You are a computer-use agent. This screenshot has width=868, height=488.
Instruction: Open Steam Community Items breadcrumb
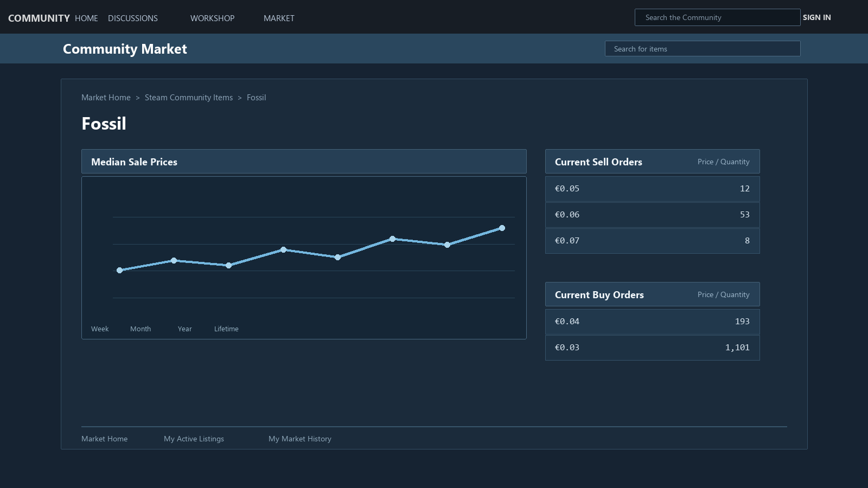[189, 98]
